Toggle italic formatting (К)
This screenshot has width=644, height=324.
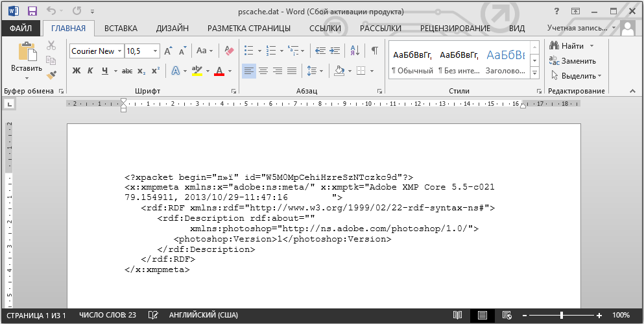(90, 71)
